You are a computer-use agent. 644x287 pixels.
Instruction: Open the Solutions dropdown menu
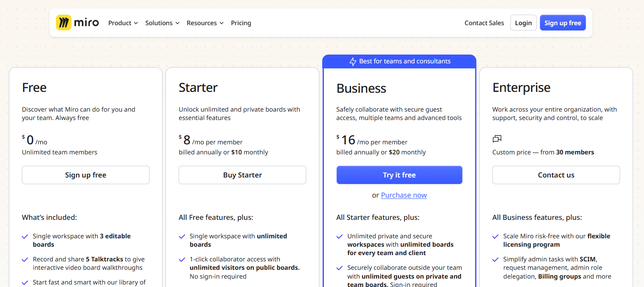[x=162, y=23]
